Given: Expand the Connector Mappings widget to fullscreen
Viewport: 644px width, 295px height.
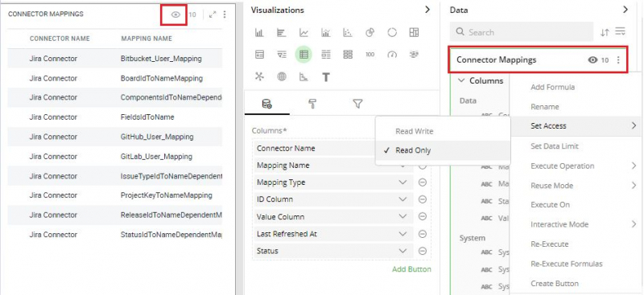Looking at the screenshot, I should coord(213,14).
